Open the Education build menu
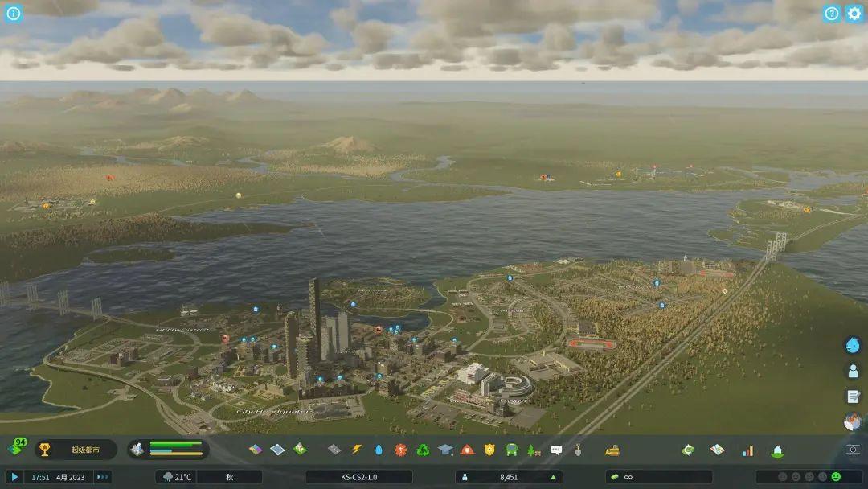This screenshot has width=868, height=489. click(445, 450)
